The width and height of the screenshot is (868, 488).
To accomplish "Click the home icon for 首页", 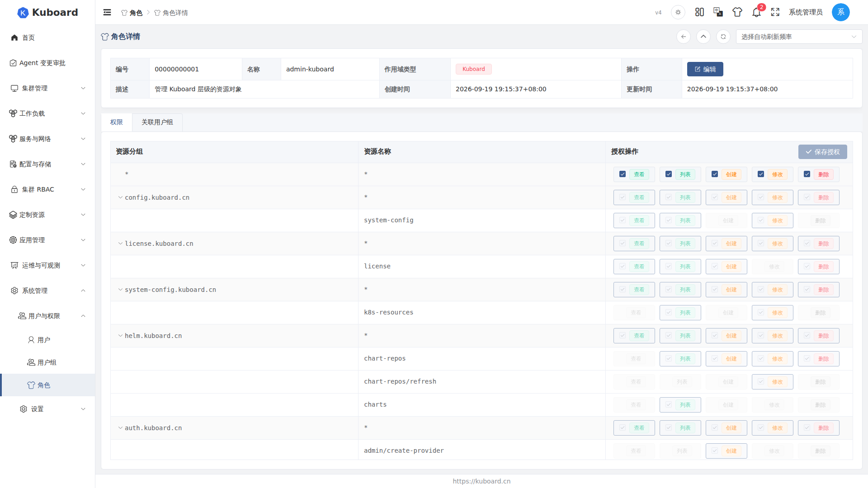I will click(x=14, y=38).
